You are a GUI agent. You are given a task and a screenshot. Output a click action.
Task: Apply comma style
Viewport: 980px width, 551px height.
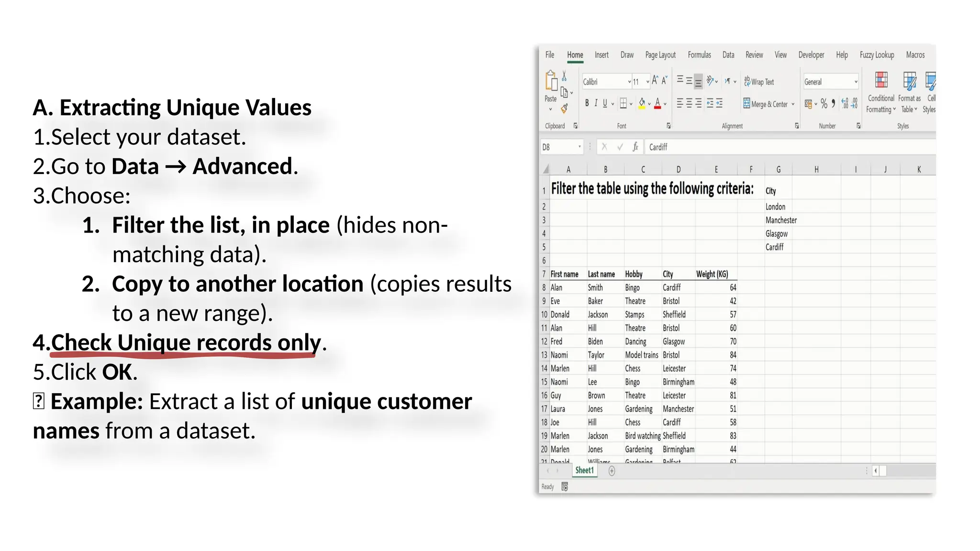[834, 103]
